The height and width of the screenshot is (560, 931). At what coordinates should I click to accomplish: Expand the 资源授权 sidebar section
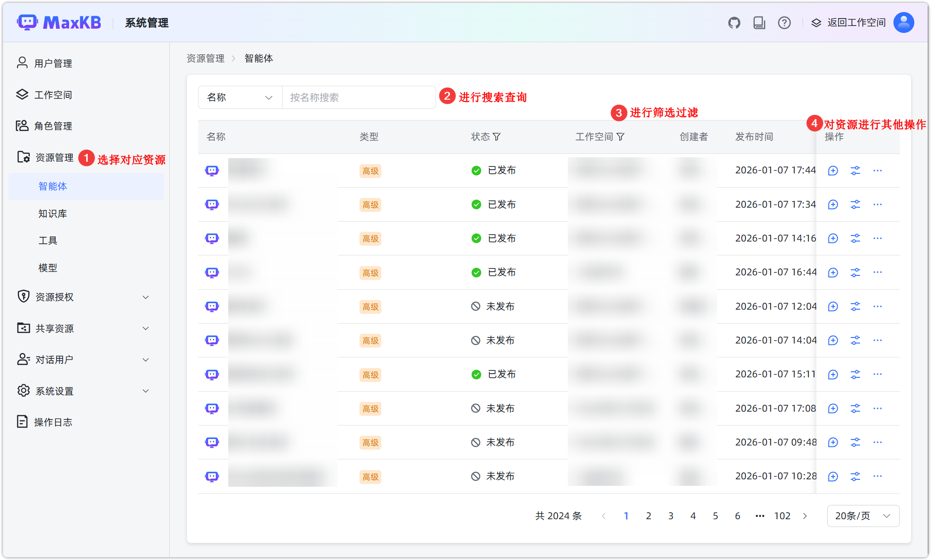pyautogui.click(x=53, y=297)
